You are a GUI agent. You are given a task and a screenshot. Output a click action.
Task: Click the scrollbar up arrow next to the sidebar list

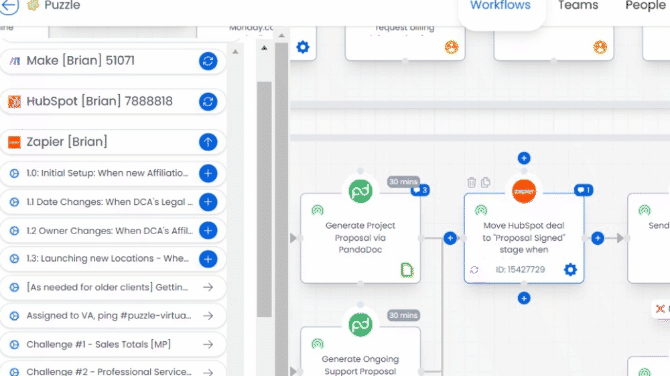(235, 52)
